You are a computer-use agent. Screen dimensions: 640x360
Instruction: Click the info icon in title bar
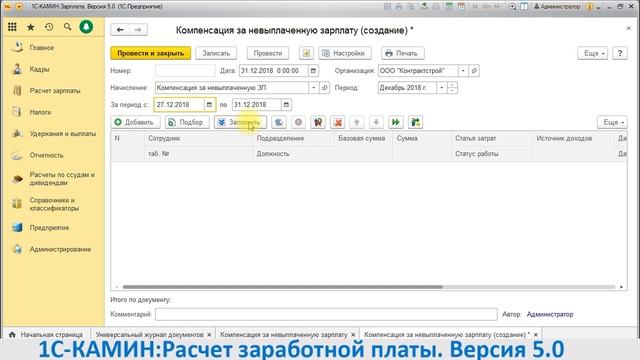point(589,7)
